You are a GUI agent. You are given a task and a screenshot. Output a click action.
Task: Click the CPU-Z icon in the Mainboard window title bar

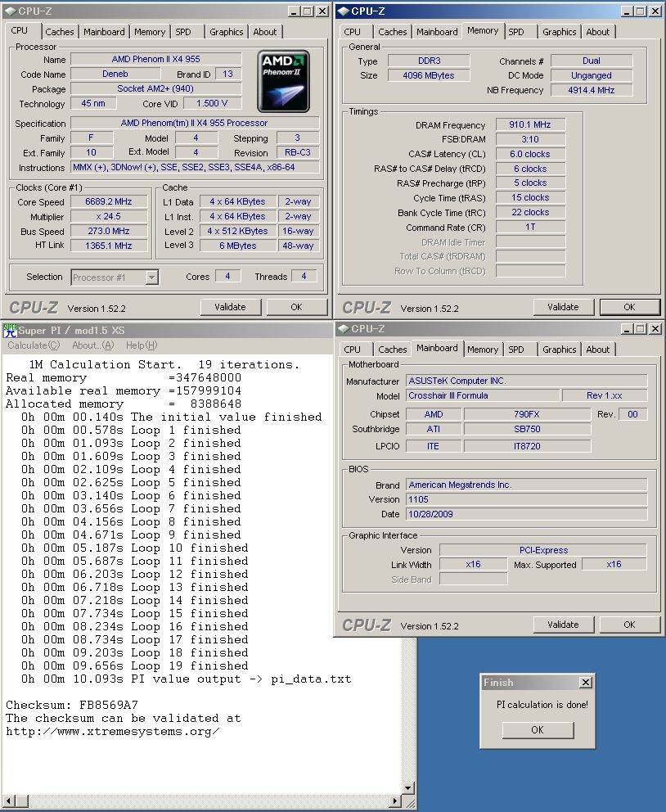(343, 329)
